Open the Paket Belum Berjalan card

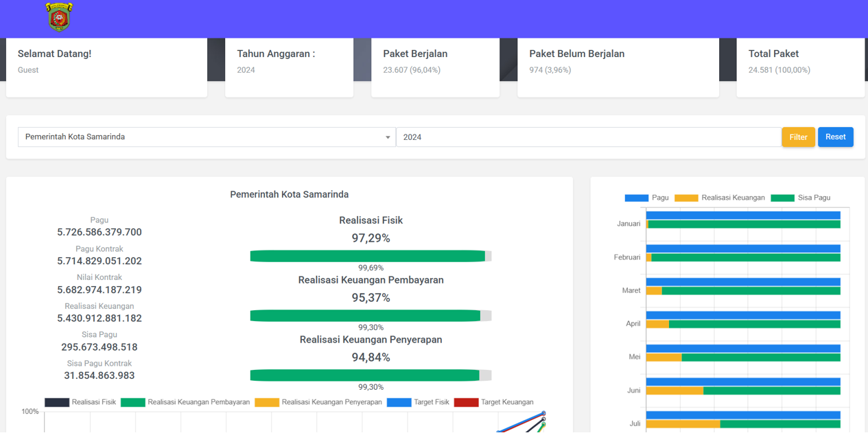(x=618, y=67)
